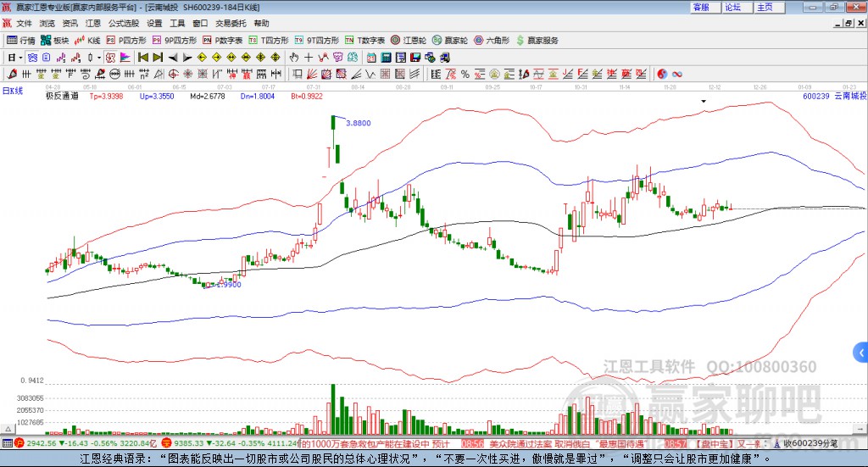
Task: Click the Shenzhen index 9385.33 status entry
Action: click(231, 443)
